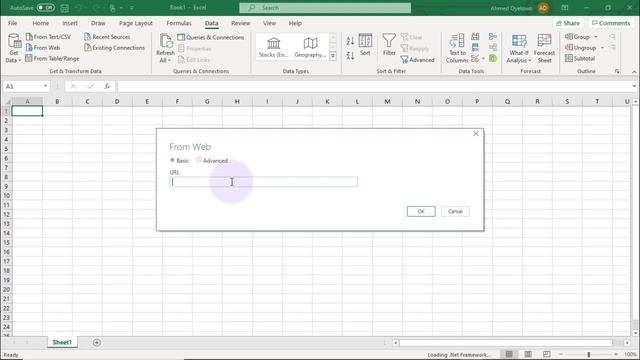The height and width of the screenshot is (360, 640).
Task: Open the Sort dialog
Action: (365, 45)
